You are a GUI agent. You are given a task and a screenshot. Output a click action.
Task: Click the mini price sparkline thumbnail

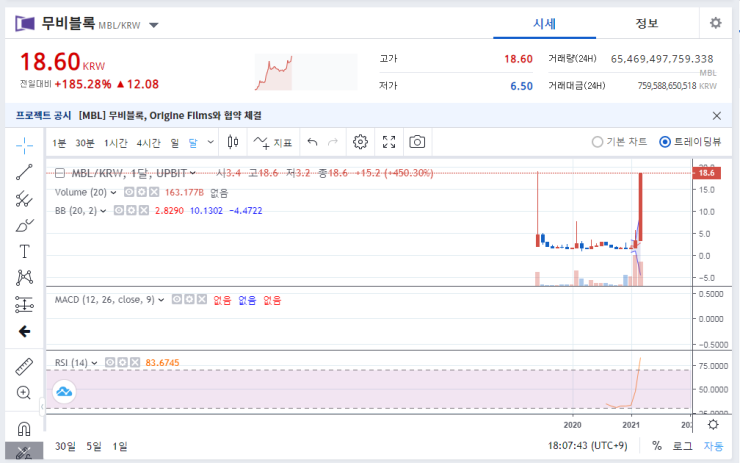point(306,72)
